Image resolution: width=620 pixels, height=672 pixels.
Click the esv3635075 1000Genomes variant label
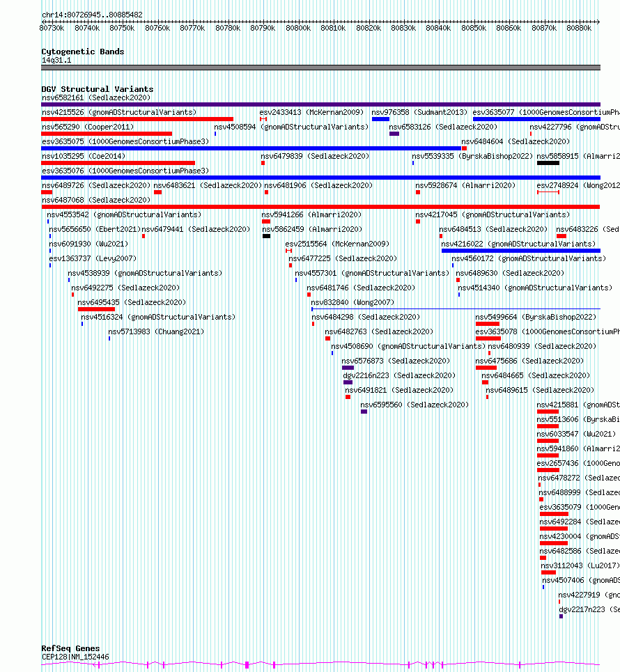pos(125,141)
